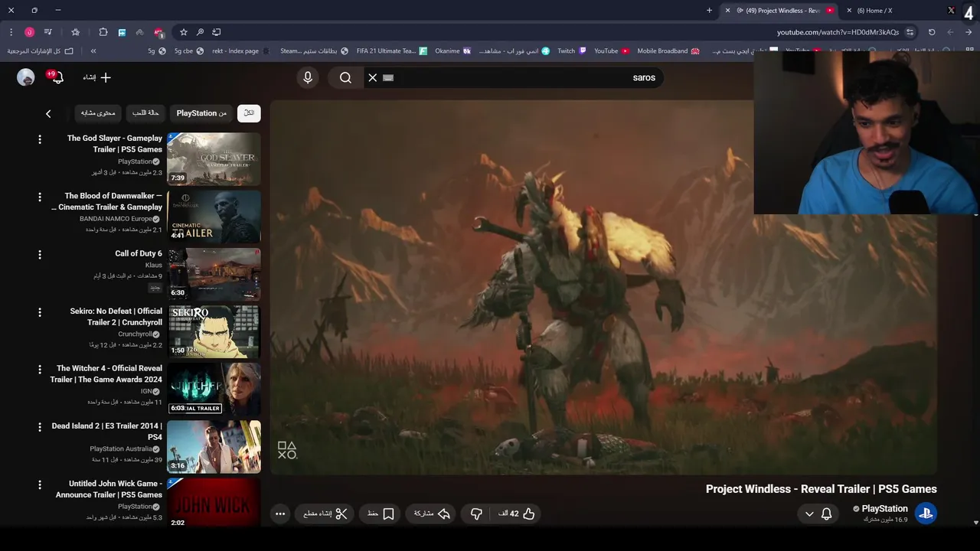Open 'كل الإشارات المرجعية' bookmarks folder
Screen dimensions: 980x551
pyautogui.click(x=41, y=51)
